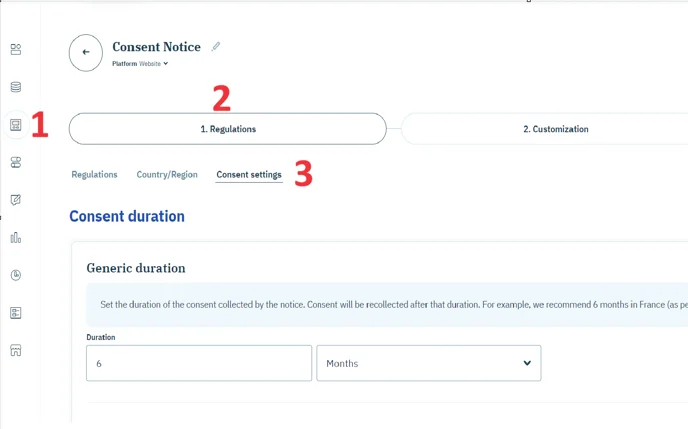Select the Consent settings tab

(249, 175)
